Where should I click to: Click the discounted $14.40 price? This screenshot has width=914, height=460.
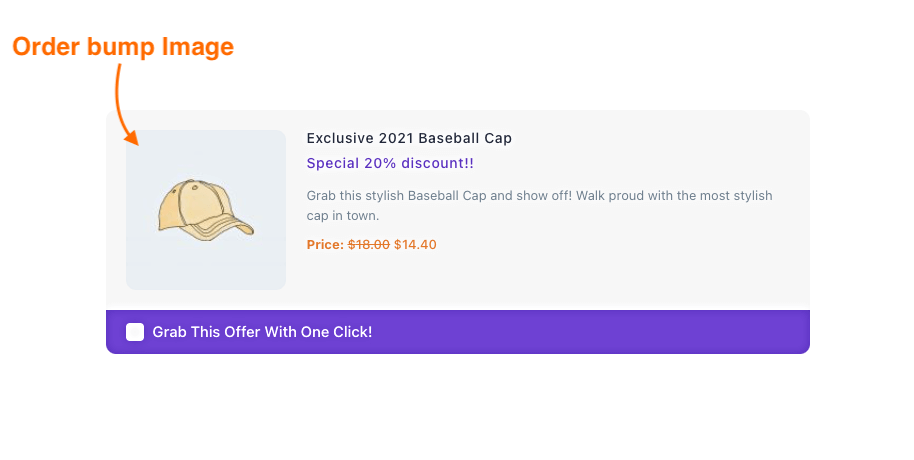(415, 245)
